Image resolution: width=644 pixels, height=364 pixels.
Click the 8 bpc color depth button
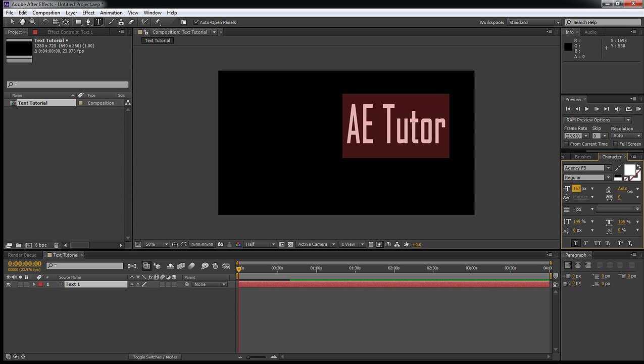41,245
